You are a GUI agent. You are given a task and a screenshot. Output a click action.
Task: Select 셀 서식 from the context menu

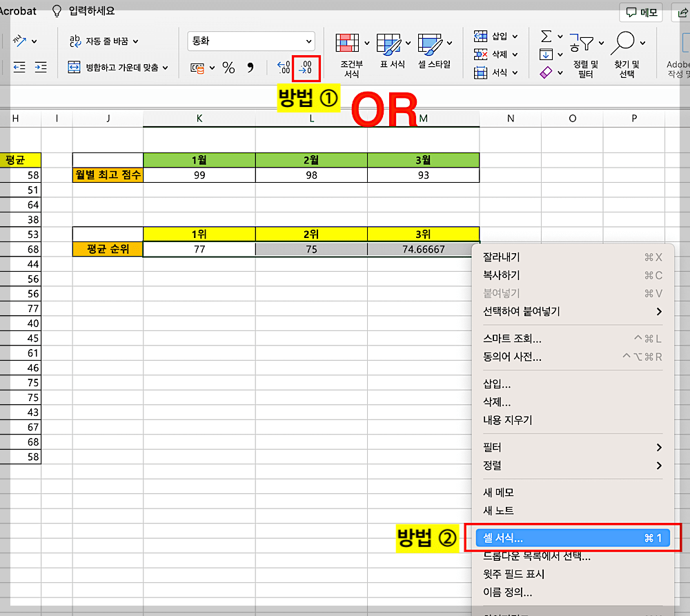click(x=571, y=539)
